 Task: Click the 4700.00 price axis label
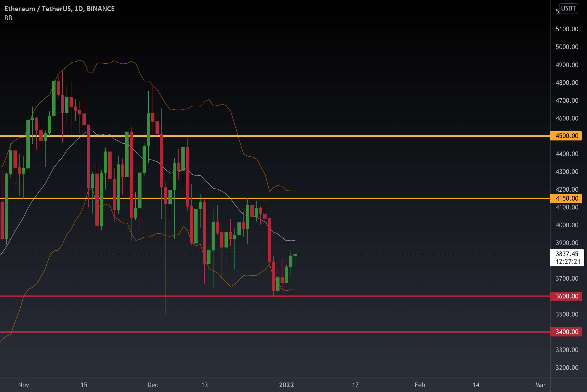567,101
